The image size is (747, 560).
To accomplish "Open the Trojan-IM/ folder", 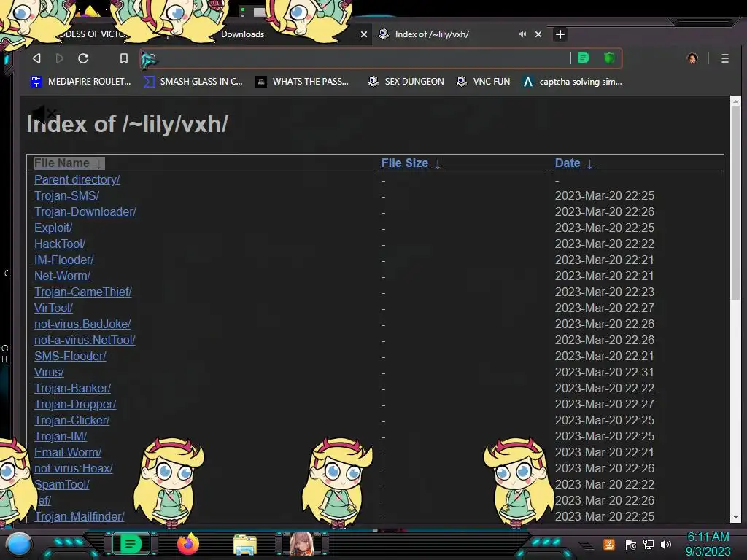I will coord(61,436).
